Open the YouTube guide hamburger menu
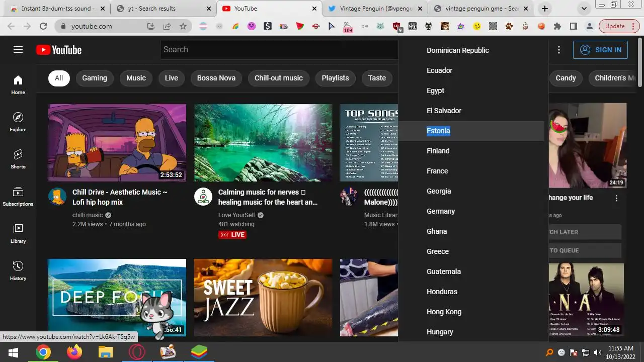Screen dimensions: 644x362 click(18, 49)
